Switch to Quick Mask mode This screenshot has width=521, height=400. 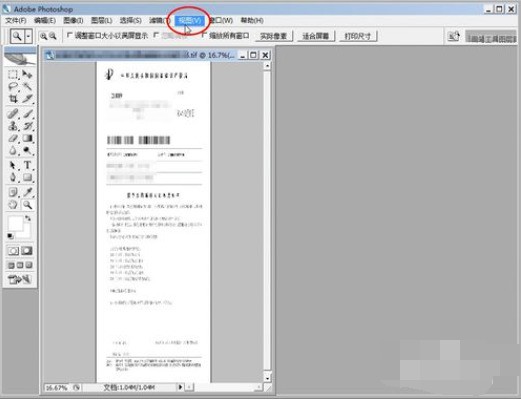(27, 251)
